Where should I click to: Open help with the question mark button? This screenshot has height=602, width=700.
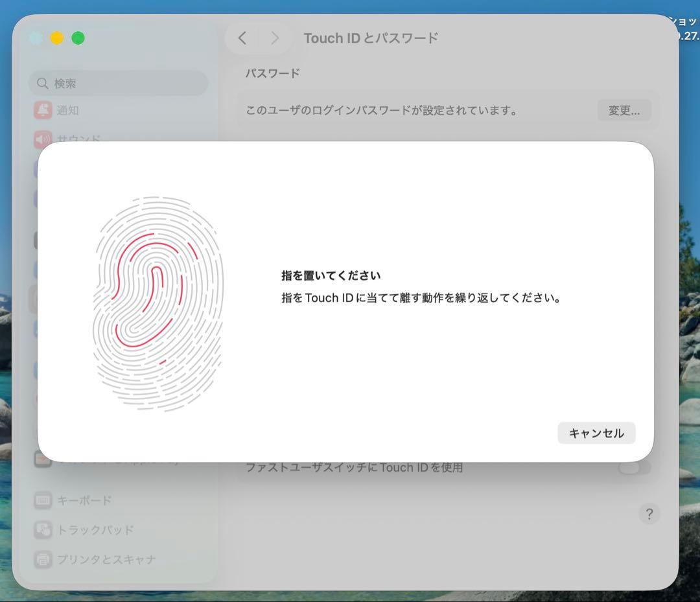(x=649, y=514)
